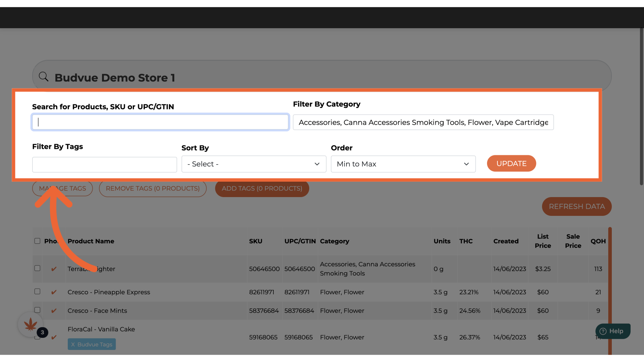The image size is (644, 362).
Task: Remove the Budvue Tags tag via X
Action: point(73,344)
